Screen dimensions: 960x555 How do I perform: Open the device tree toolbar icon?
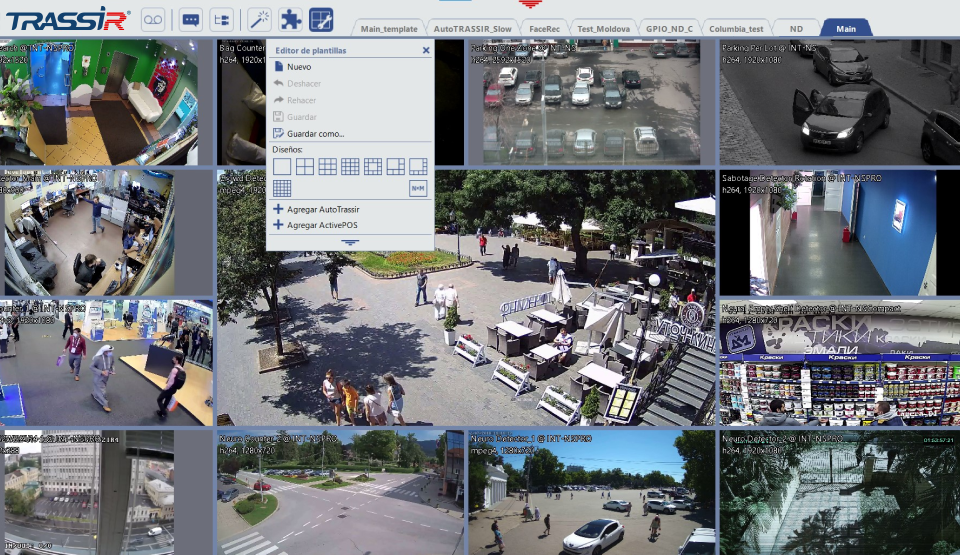(x=222, y=19)
